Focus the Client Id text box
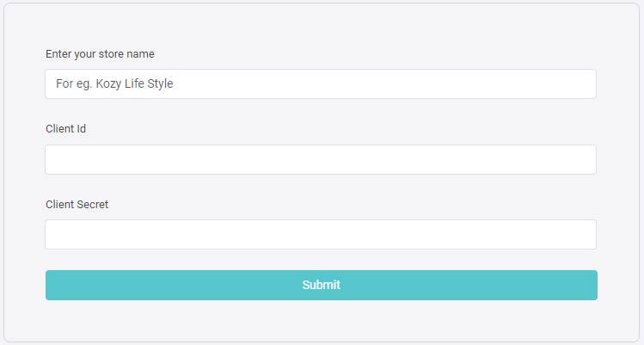Image resolution: width=644 pixels, height=345 pixels. tap(320, 159)
